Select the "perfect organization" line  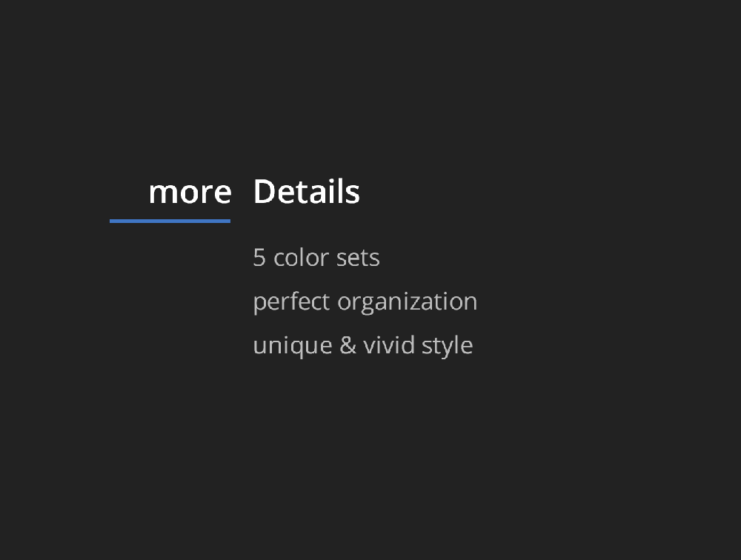(x=365, y=302)
